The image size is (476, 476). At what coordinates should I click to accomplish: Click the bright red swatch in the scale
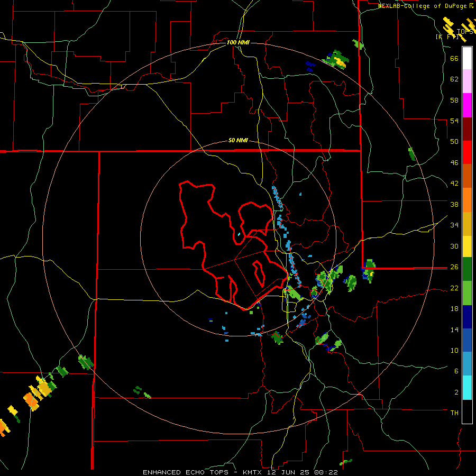coord(467,152)
